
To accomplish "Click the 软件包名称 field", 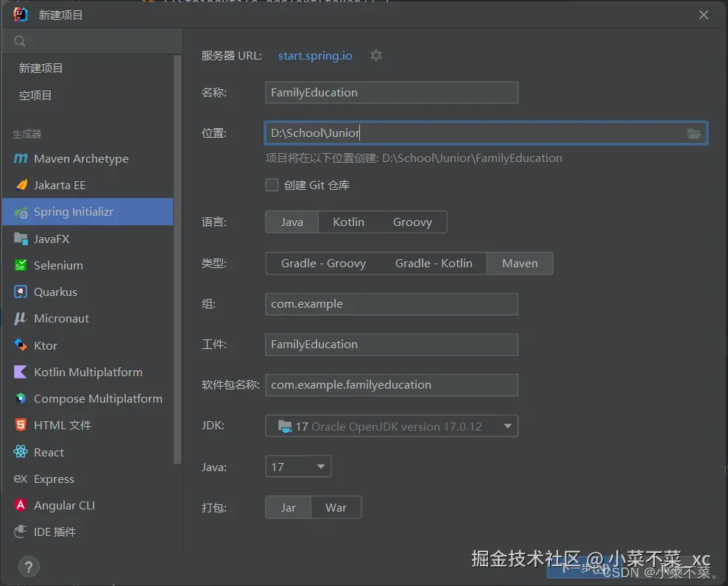I will pyautogui.click(x=392, y=385).
